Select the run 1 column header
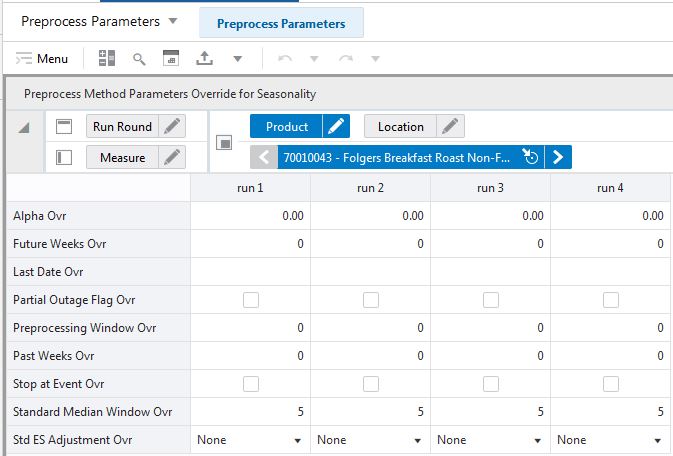The width and height of the screenshot is (673, 456). [250, 188]
